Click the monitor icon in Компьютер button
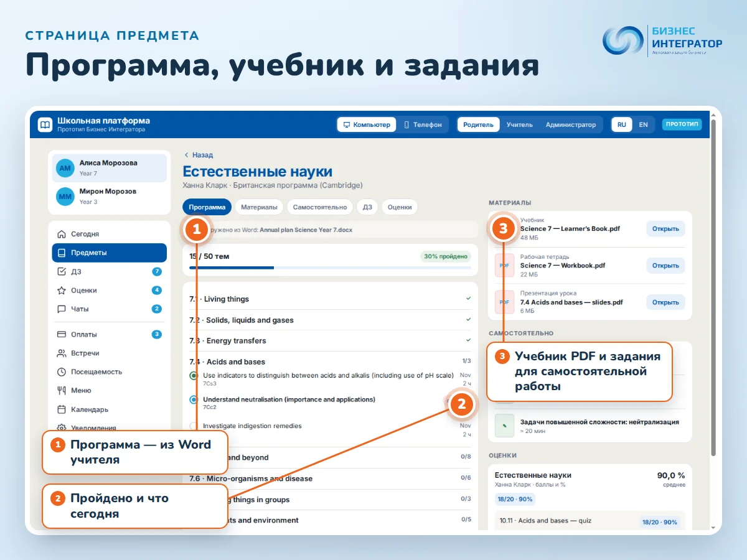Image resolution: width=747 pixels, height=560 pixels. point(347,124)
